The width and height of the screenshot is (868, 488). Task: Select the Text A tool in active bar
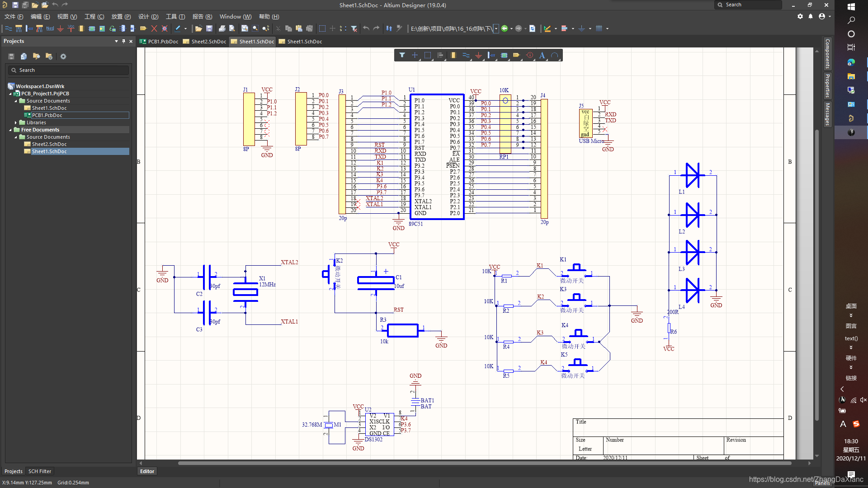(x=542, y=55)
